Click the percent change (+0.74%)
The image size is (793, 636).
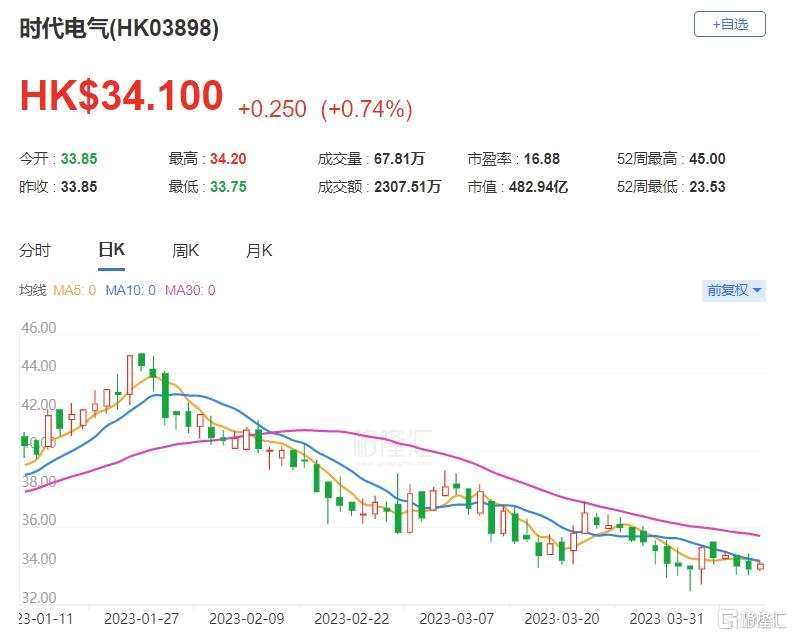tap(367, 109)
